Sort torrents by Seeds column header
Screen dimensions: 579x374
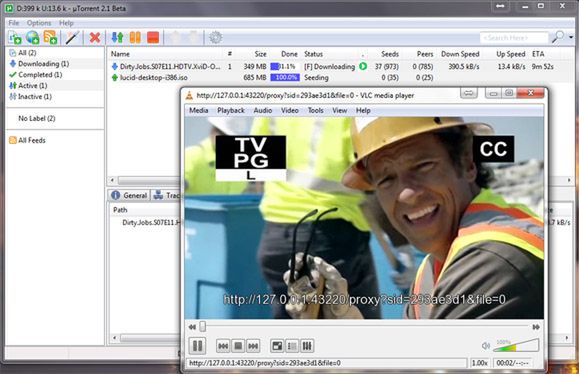click(x=390, y=54)
